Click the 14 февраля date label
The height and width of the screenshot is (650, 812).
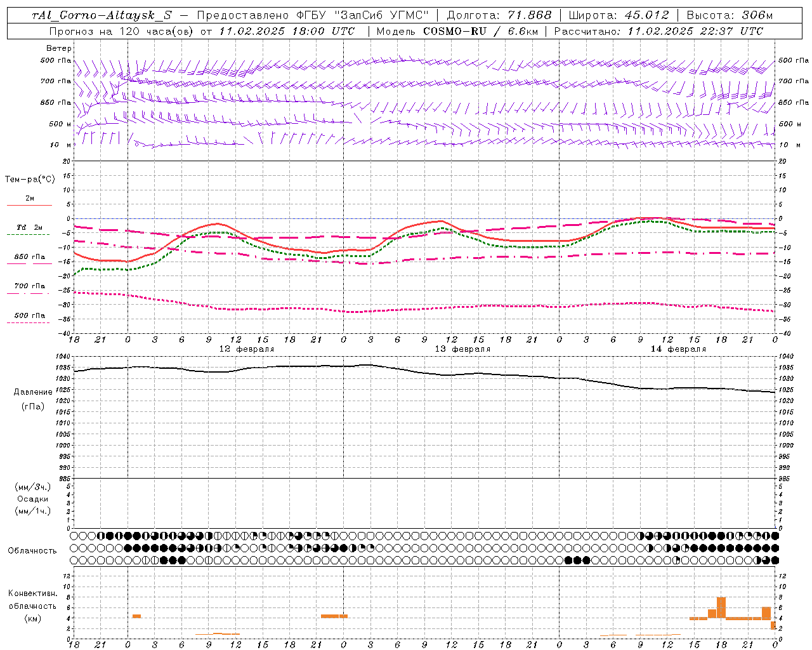(678, 349)
